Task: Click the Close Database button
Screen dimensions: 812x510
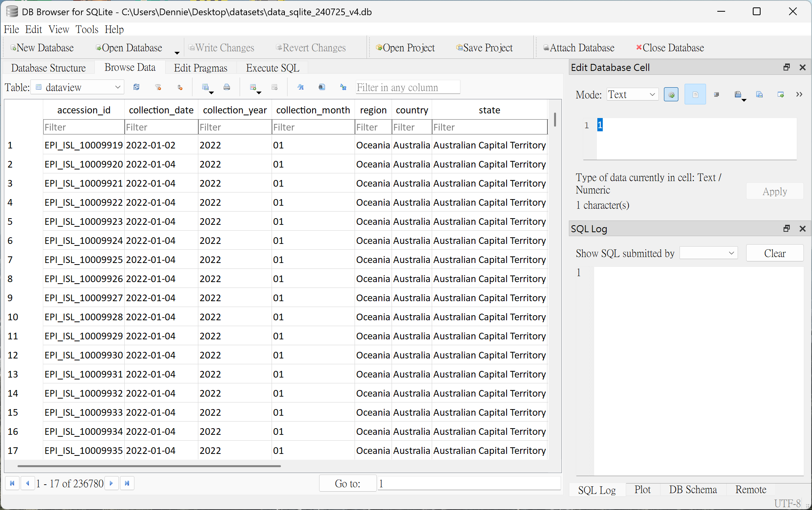Action: click(670, 48)
